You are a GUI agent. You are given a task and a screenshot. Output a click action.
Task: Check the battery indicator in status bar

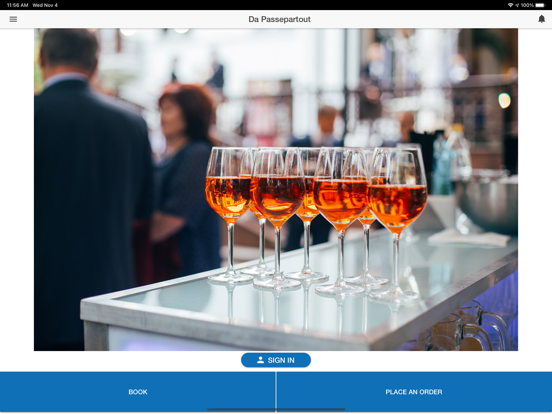540,5
